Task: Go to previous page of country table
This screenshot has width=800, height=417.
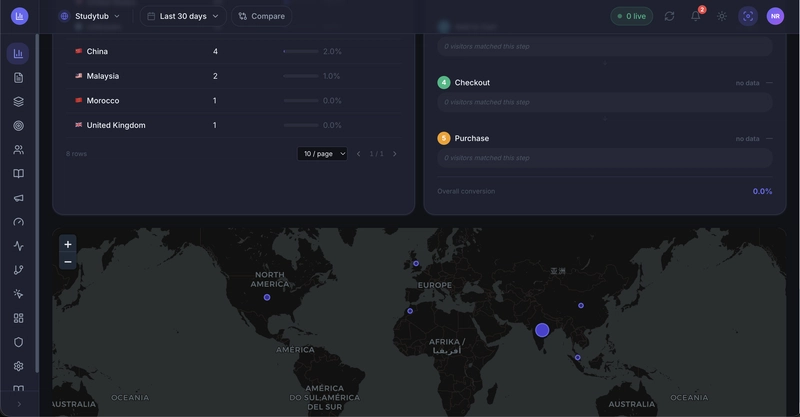Action: pos(359,154)
